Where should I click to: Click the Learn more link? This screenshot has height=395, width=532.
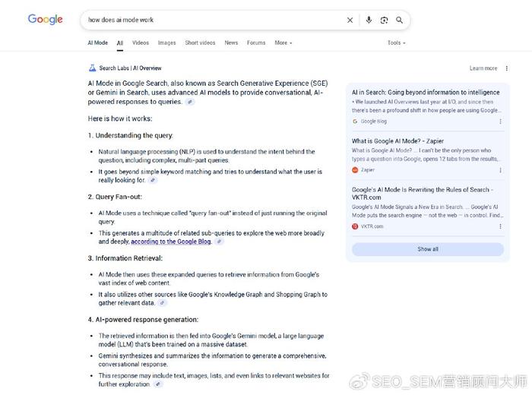(483, 68)
